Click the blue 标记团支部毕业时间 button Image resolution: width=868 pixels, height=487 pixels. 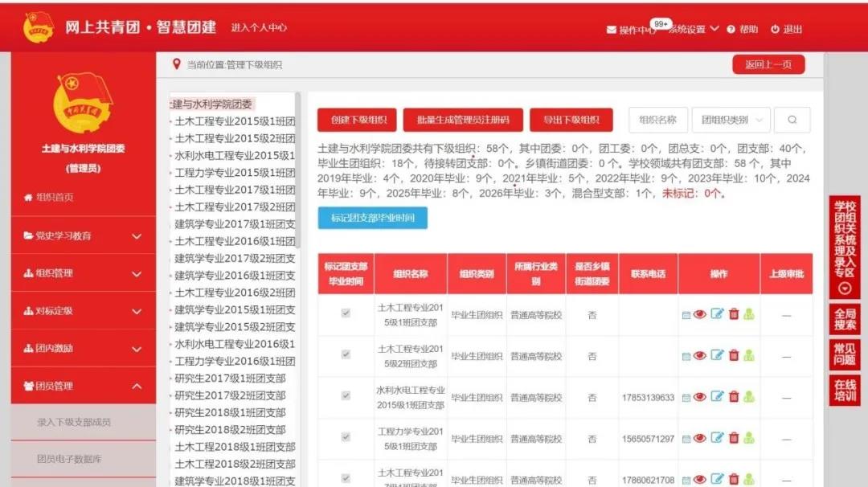[372, 218]
